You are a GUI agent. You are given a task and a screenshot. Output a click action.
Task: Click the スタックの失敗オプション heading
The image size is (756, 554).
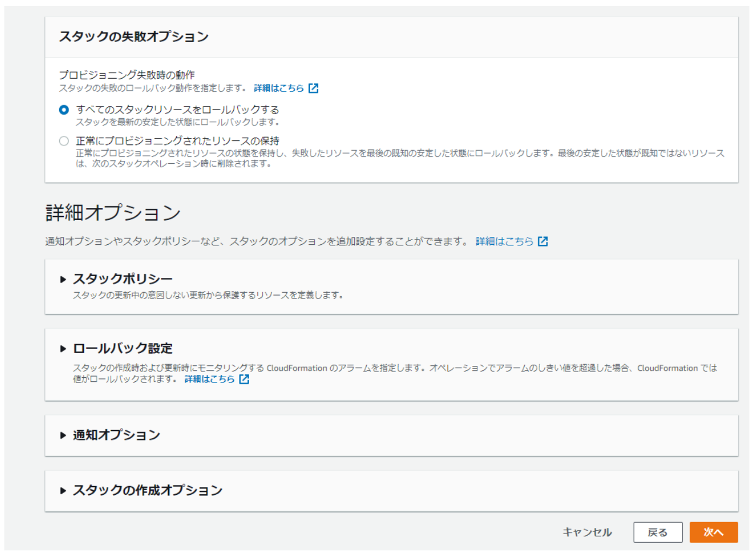point(134,37)
